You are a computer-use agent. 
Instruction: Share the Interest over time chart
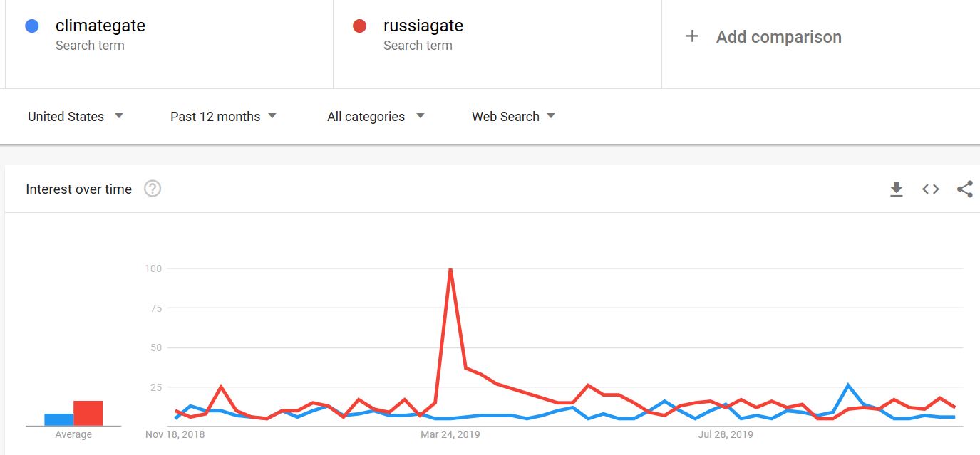click(x=965, y=189)
